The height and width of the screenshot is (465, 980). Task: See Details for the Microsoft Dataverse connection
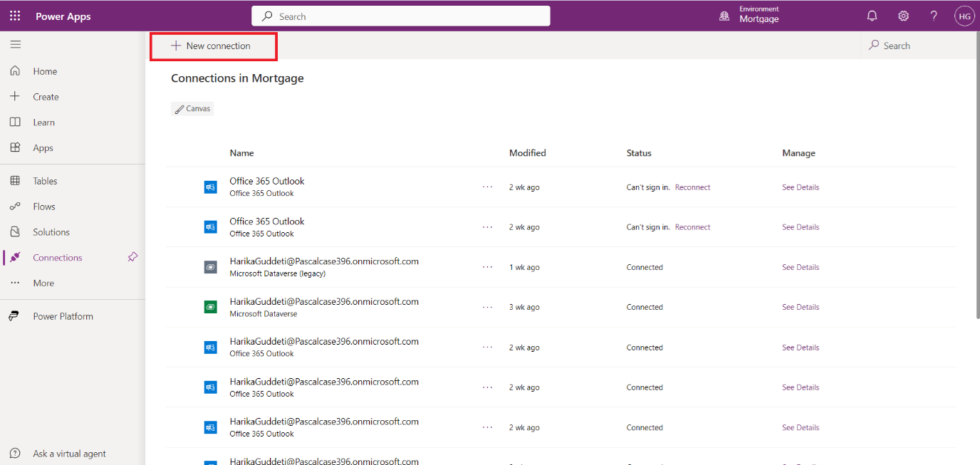click(x=800, y=307)
